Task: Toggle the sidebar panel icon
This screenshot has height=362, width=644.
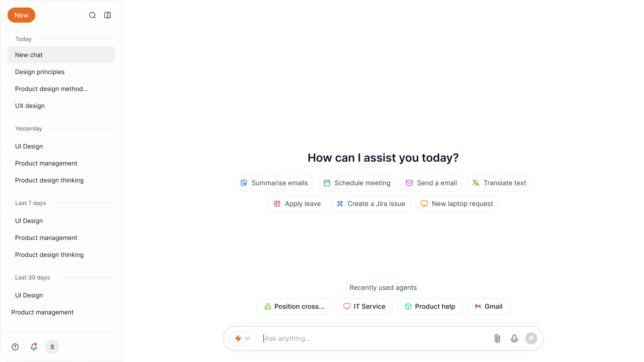Action: (x=107, y=15)
